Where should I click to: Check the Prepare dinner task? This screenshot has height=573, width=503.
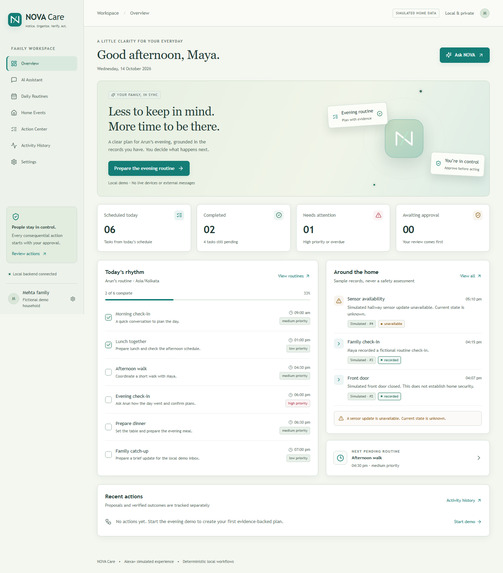coord(108,427)
